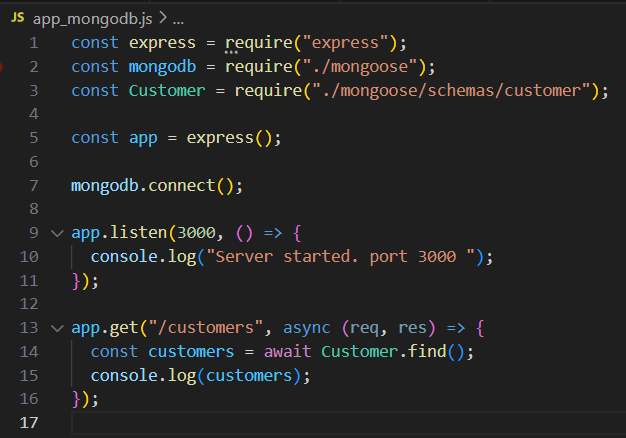Click line number 7 in the gutter
This screenshot has width=626, height=438.
[34, 186]
